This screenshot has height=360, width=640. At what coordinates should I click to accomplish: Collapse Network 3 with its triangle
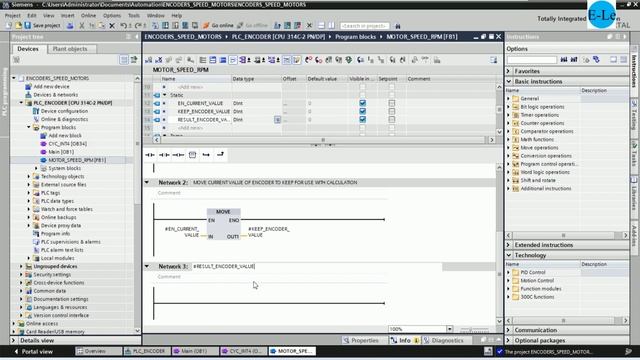pos(147,267)
